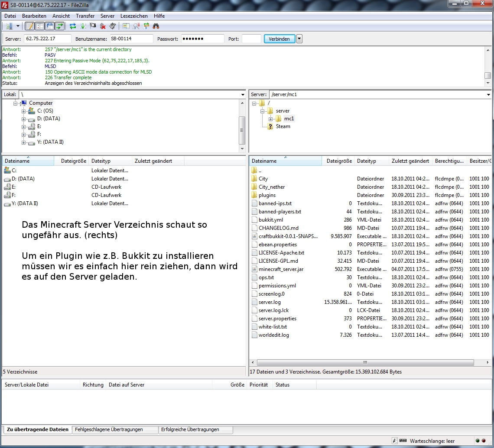Expand the D: (DATA) drive node
This screenshot has width=494, height=448.
click(x=24, y=119)
